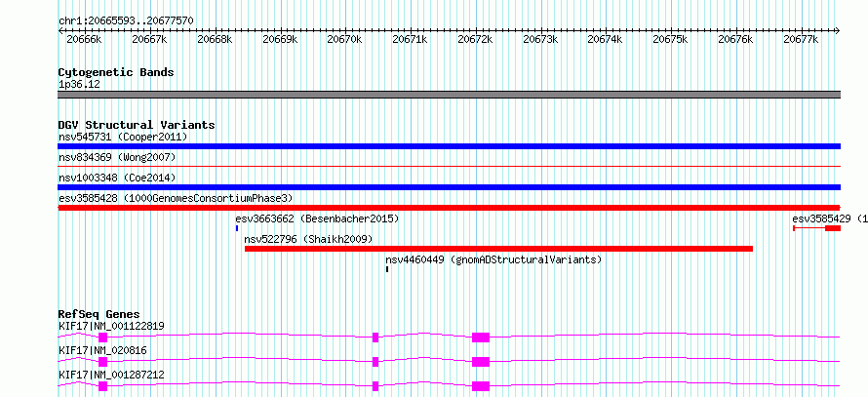Click esv3585428 (1000GenomesConsortiumPhase3) label
This screenshot has width=868, height=397.
pyautogui.click(x=176, y=198)
